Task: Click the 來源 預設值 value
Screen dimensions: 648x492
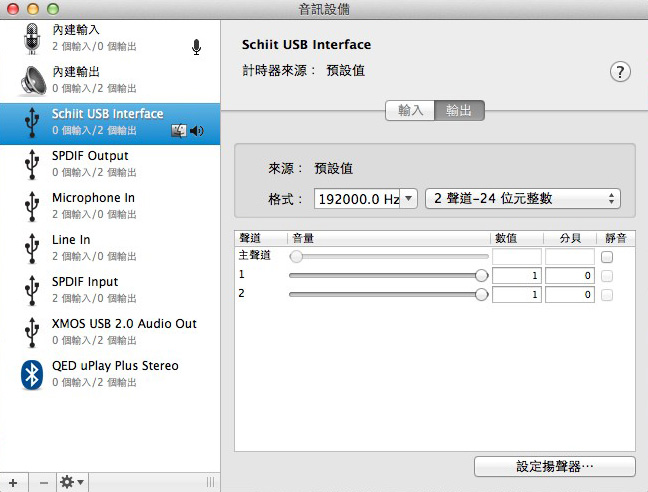Action: [334, 169]
